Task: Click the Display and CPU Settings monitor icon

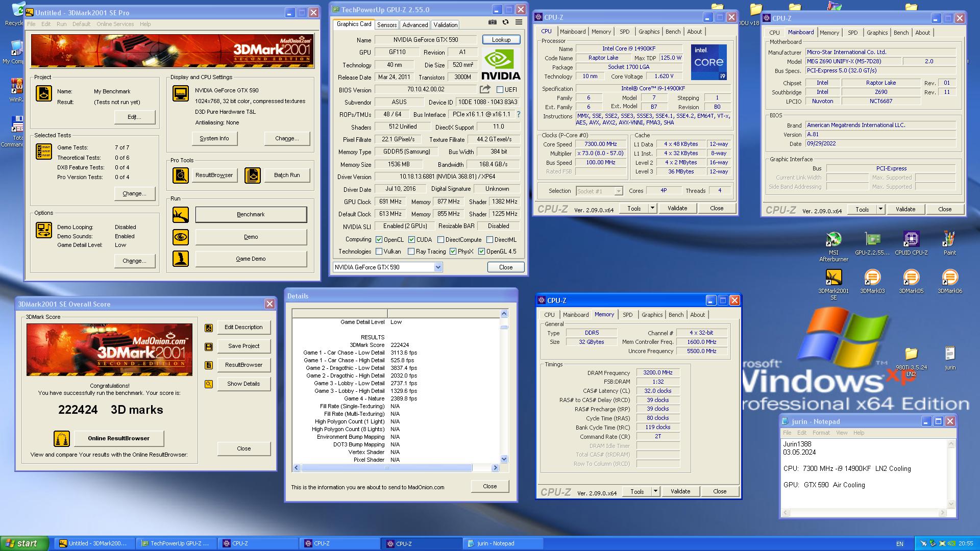Action: (x=181, y=93)
